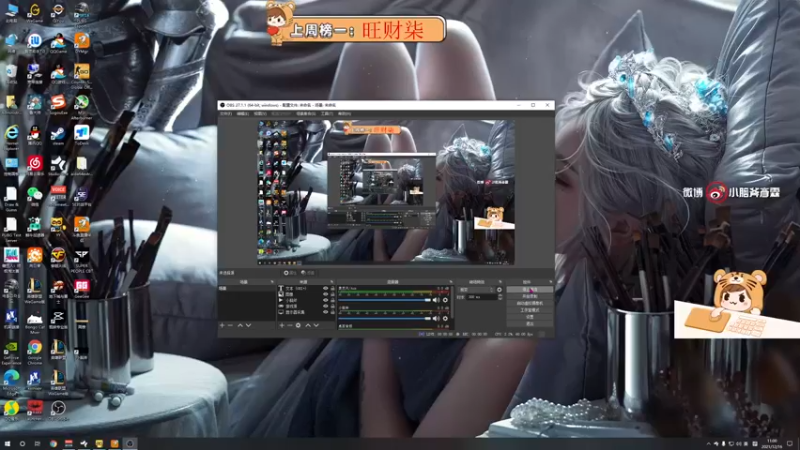The image size is (800, 450).
Task: Click the Filters button in the source toolbar
Action: point(308,272)
